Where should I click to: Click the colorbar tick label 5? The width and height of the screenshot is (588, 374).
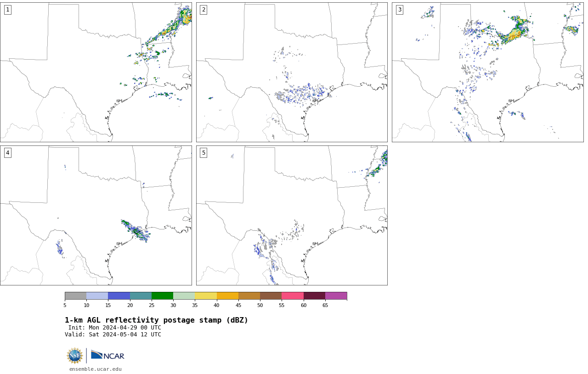(65, 305)
